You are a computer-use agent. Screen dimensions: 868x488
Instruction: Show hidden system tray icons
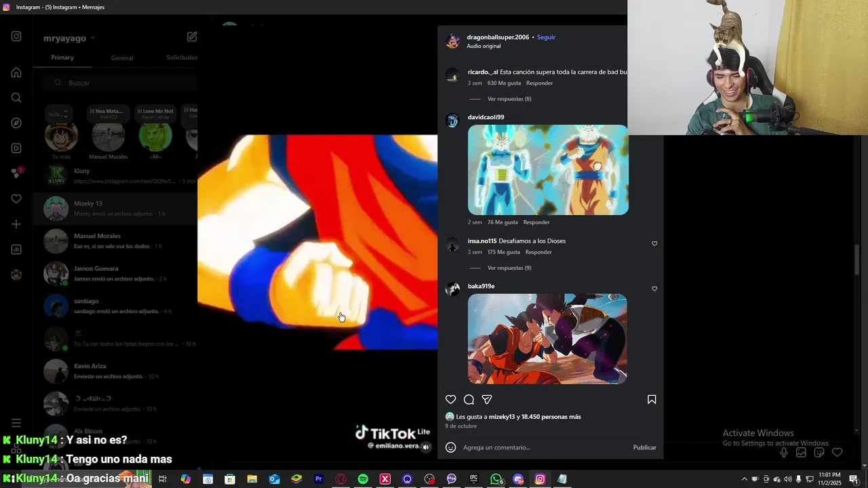tap(744, 479)
